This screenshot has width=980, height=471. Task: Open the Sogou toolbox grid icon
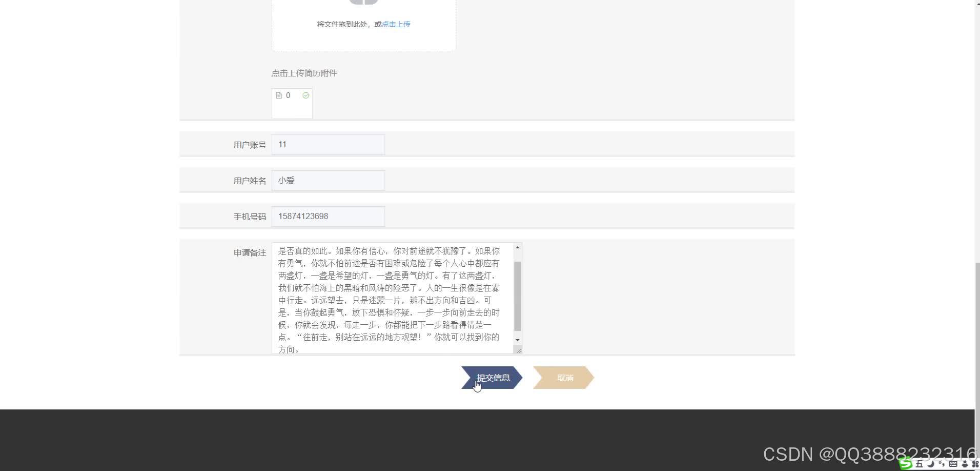click(x=975, y=464)
